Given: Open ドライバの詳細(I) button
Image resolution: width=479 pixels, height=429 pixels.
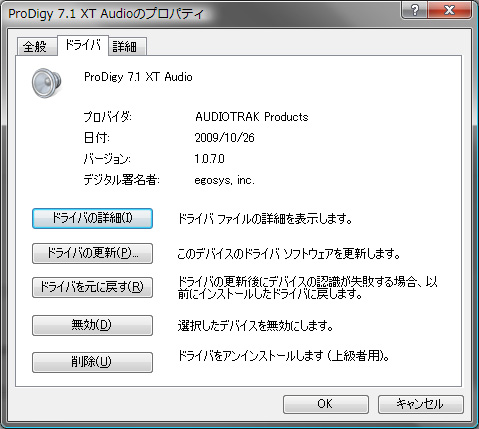Looking at the screenshot, I should coord(92,218).
